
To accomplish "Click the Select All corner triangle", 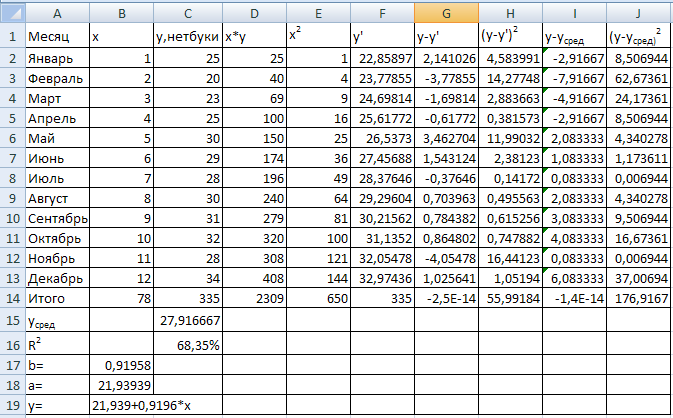I will coord(13,13).
